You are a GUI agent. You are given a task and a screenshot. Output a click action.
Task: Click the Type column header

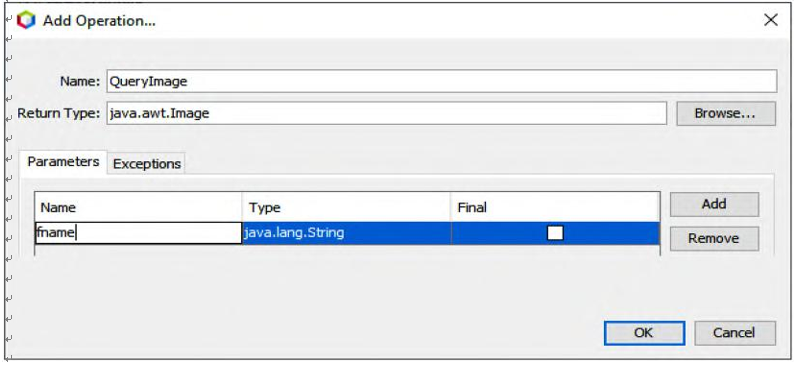pos(346,207)
